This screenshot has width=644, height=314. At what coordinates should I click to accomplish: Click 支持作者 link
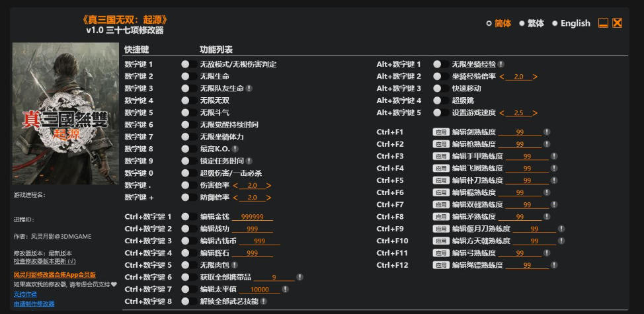pos(25,294)
